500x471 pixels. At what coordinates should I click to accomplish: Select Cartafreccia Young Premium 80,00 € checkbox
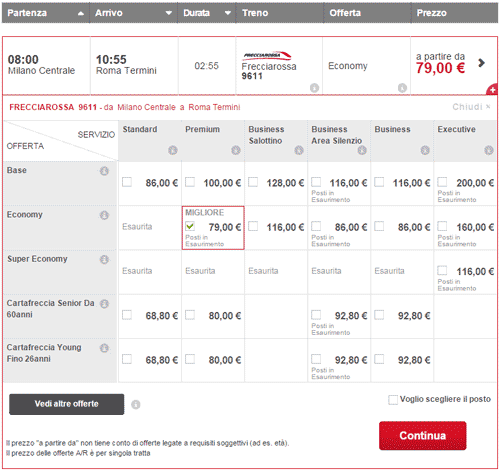point(190,359)
